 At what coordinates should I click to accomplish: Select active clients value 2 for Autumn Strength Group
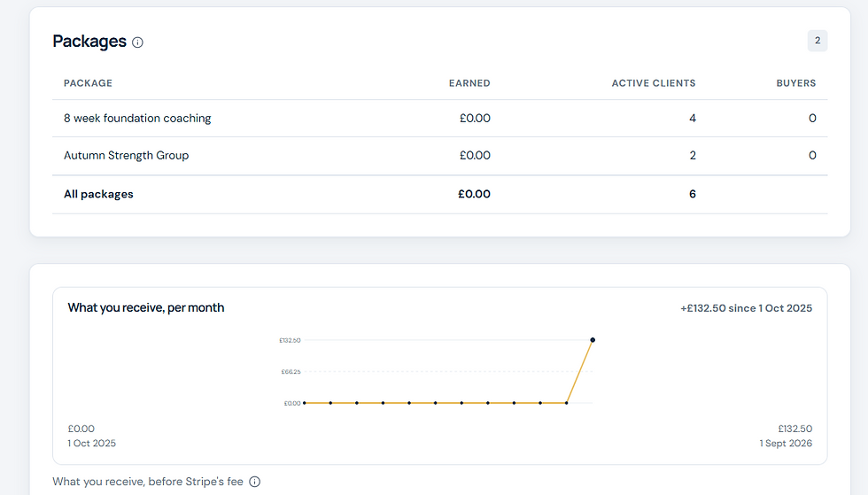pyautogui.click(x=693, y=155)
